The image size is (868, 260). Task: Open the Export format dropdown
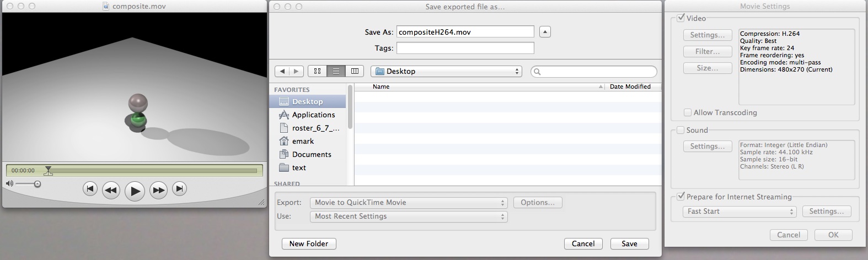tap(409, 202)
